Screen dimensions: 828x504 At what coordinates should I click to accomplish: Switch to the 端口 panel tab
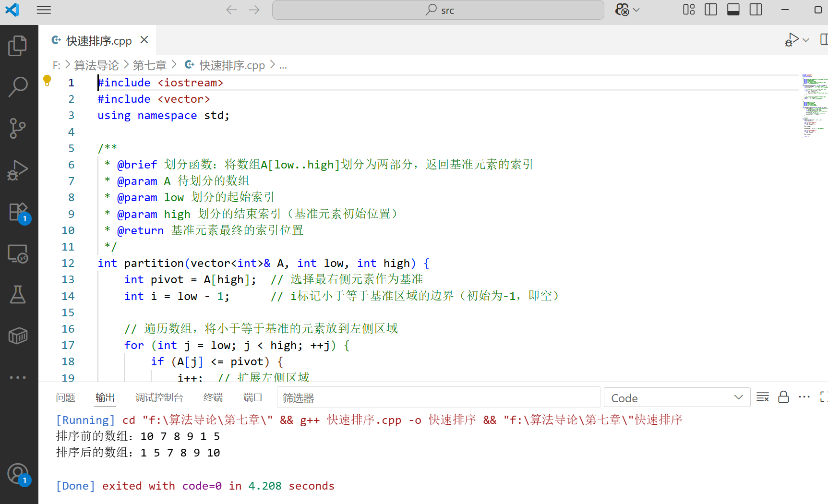pos(253,397)
